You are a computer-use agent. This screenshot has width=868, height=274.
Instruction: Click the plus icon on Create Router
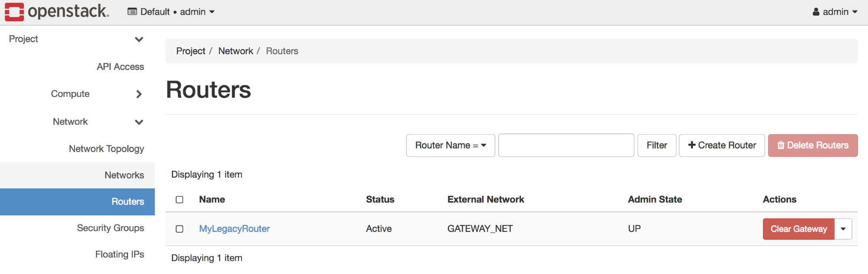coord(692,145)
